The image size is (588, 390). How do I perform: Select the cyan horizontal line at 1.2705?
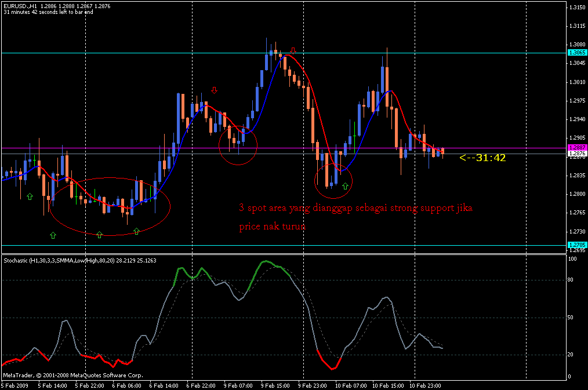284,245
